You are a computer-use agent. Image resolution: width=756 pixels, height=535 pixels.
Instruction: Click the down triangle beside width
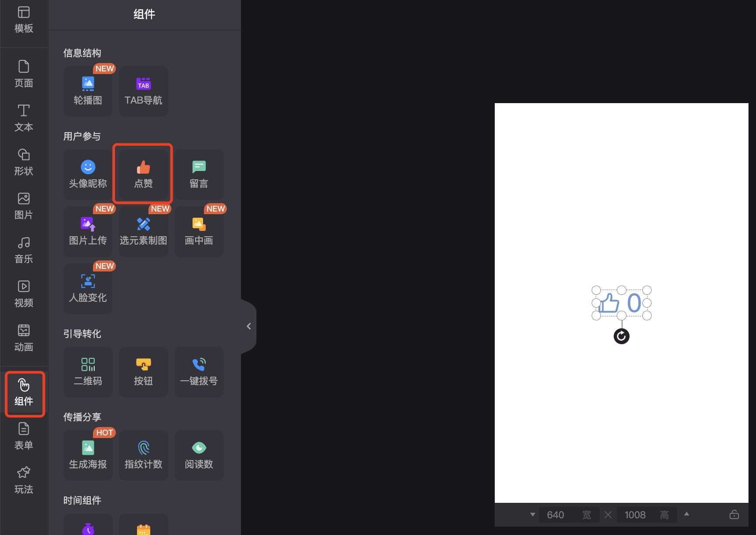coord(533,515)
